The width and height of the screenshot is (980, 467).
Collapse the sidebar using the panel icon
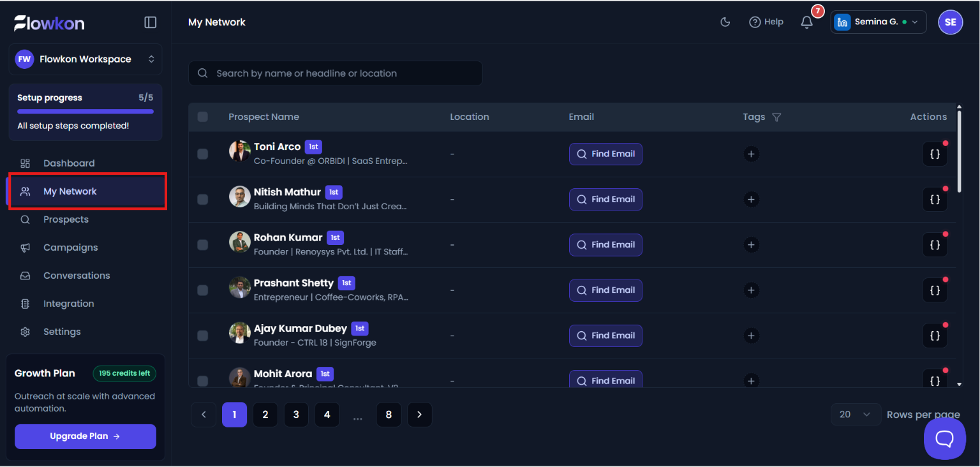[x=151, y=22]
